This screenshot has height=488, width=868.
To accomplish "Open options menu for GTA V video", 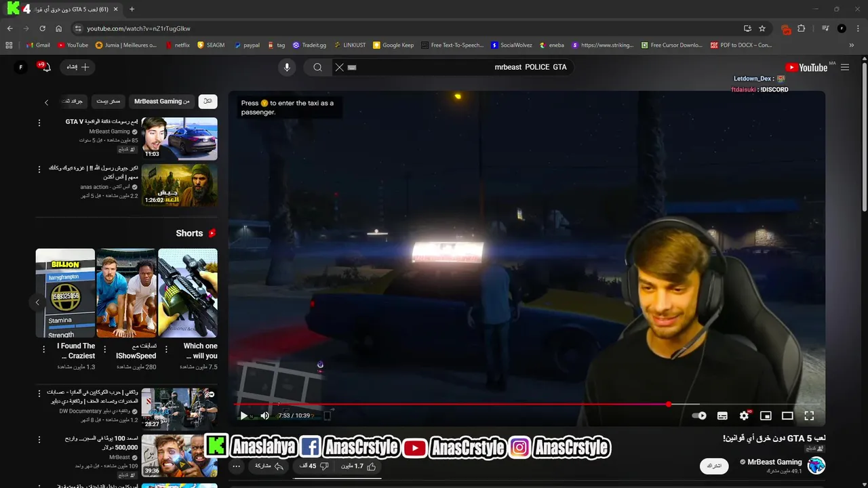I will [x=39, y=123].
